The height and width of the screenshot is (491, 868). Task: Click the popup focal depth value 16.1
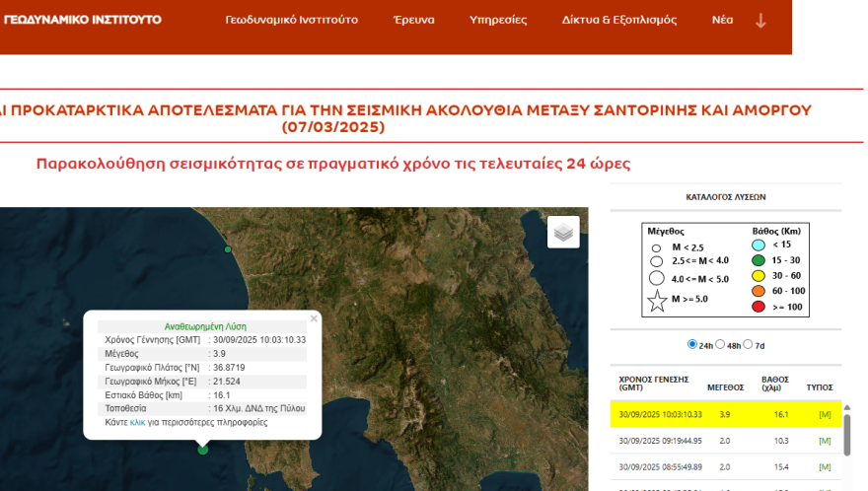coord(221,395)
